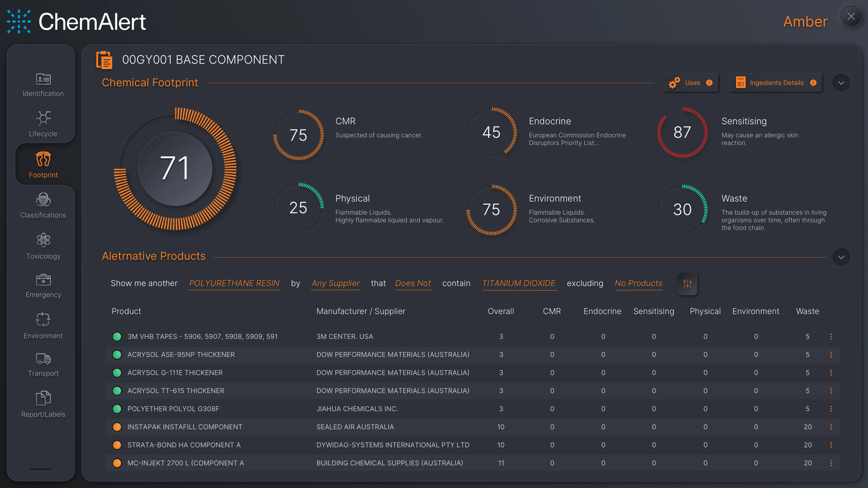Change the POLYURETHANE RESIN product type filter
Image resolution: width=868 pixels, height=488 pixels.
(234, 283)
